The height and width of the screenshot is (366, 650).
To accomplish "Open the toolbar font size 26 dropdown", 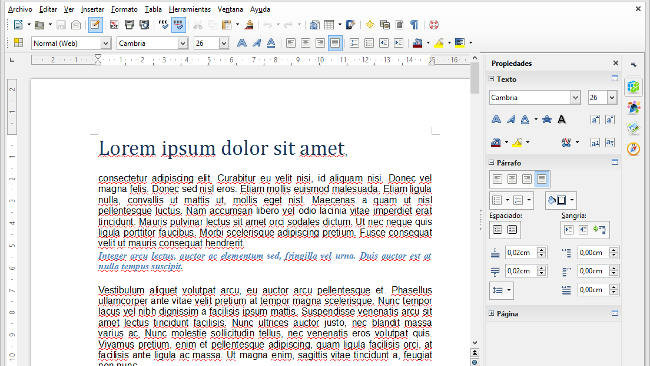I will click(224, 43).
